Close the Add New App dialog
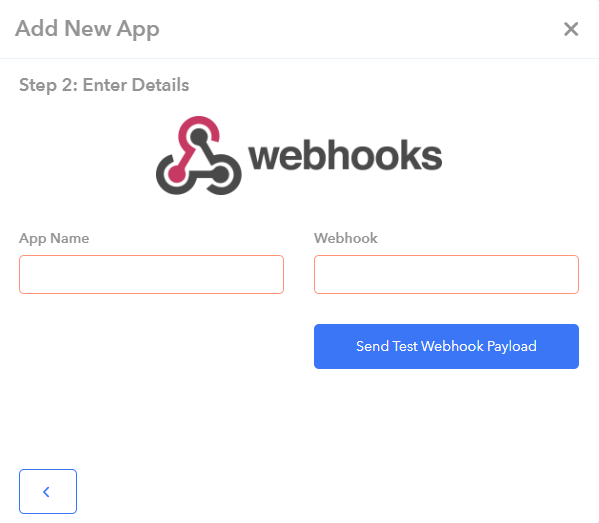This screenshot has height=523, width=599. [571, 29]
